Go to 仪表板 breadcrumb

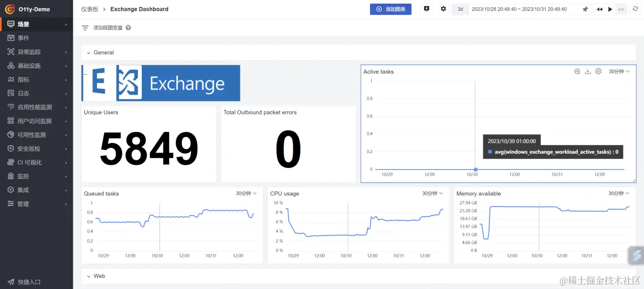click(x=89, y=9)
